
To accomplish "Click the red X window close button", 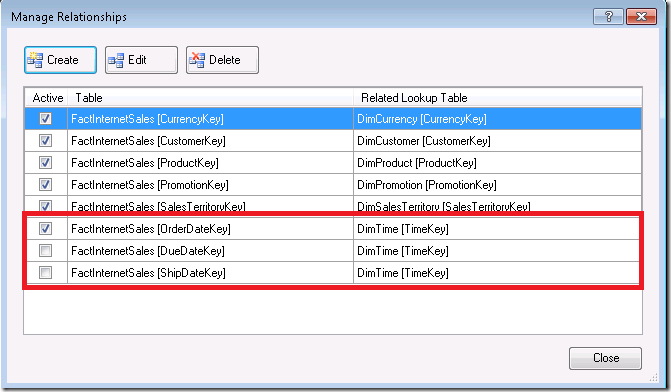I will coord(641,17).
